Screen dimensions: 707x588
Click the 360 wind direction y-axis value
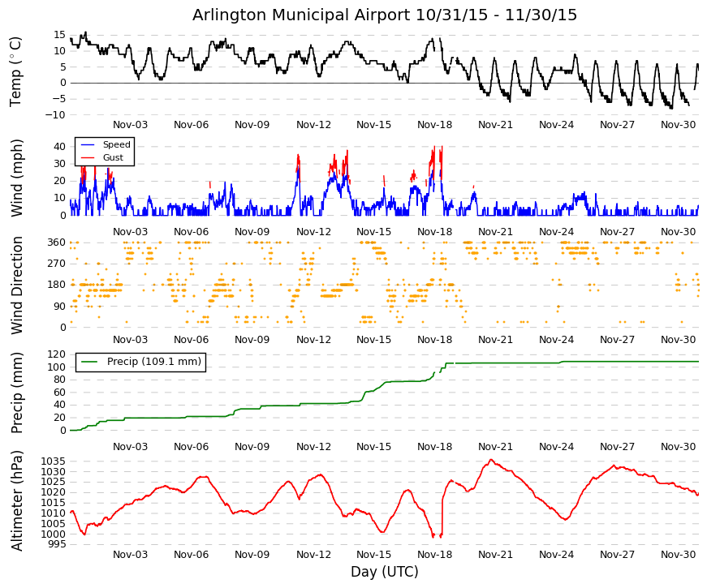[57, 242]
